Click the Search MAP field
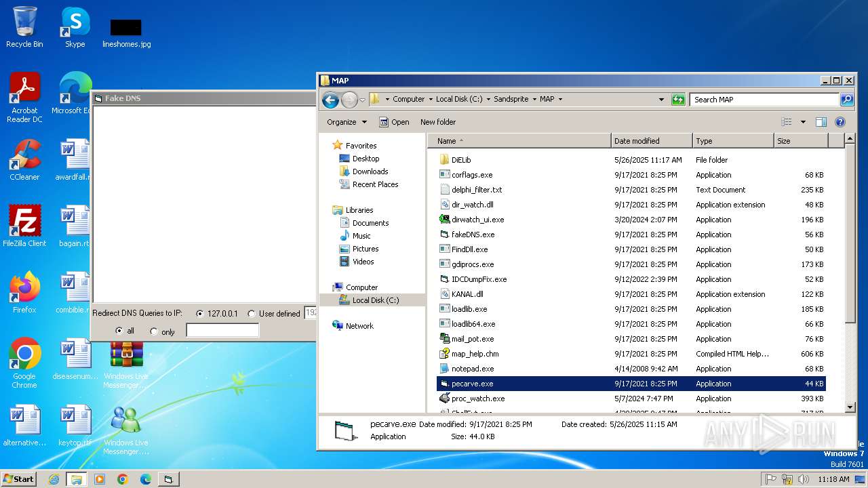The height and width of the screenshot is (488, 868). pyautogui.click(x=765, y=100)
